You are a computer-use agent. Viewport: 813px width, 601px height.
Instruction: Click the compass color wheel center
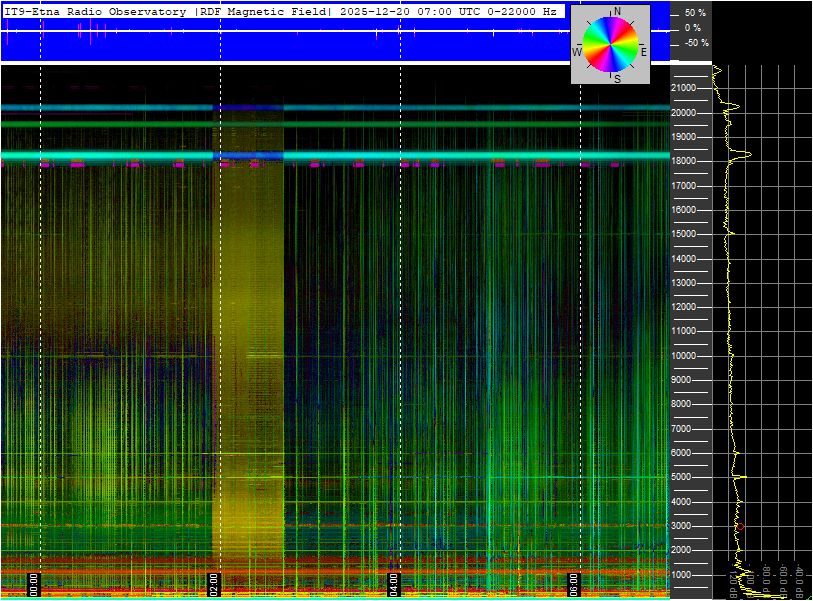(x=610, y=44)
